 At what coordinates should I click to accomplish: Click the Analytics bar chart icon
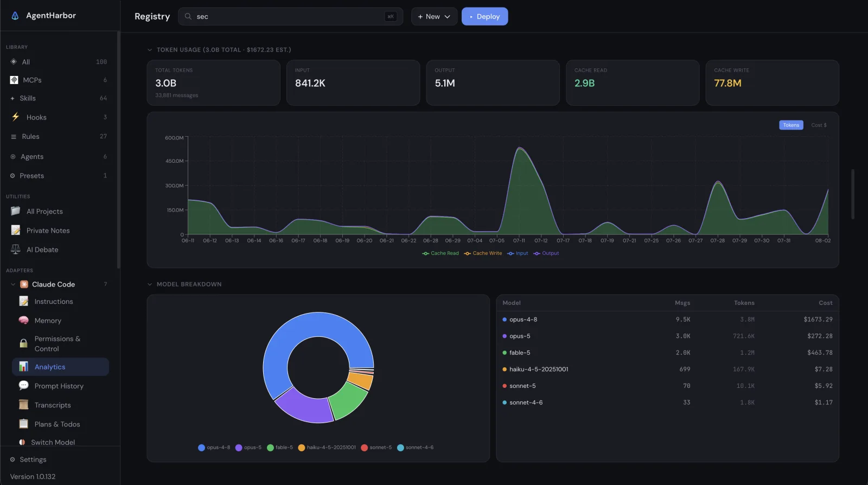(24, 367)
